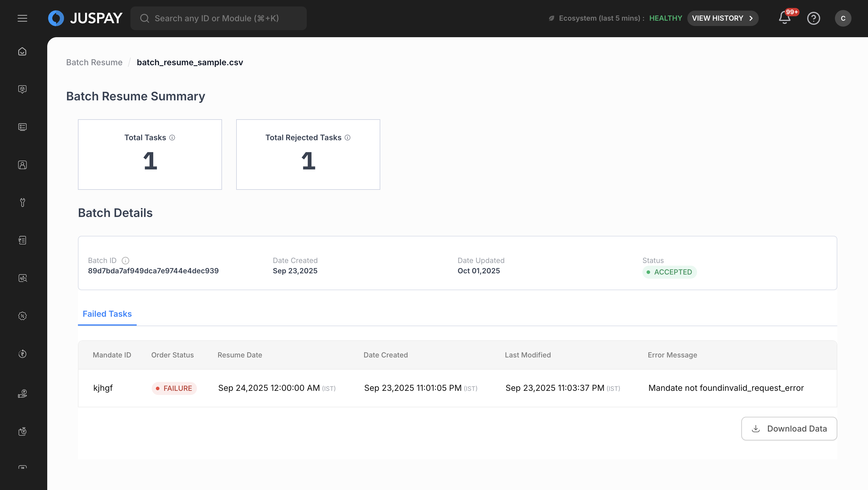Click the Batch ID info icon
Viewport: 868px width, 490px height.
pyautogui.click(x=125, y=261)
